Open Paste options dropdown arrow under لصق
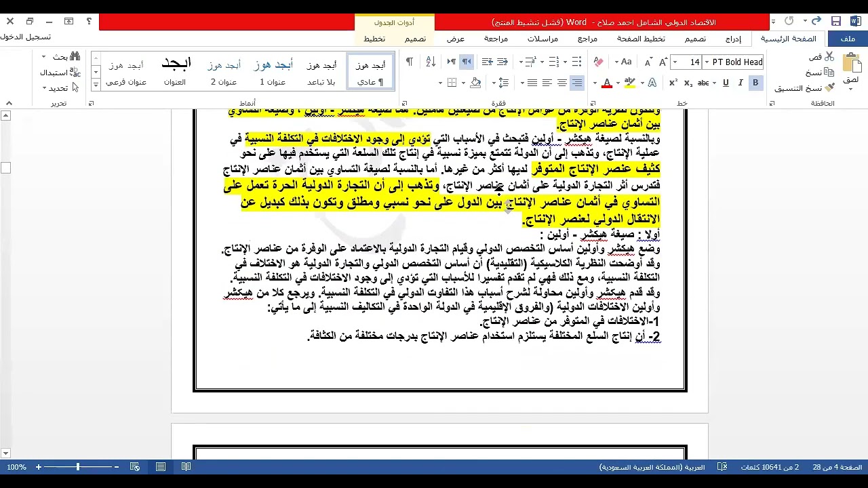The height and width of the screenshot is (488, 868). pos(851,89)
